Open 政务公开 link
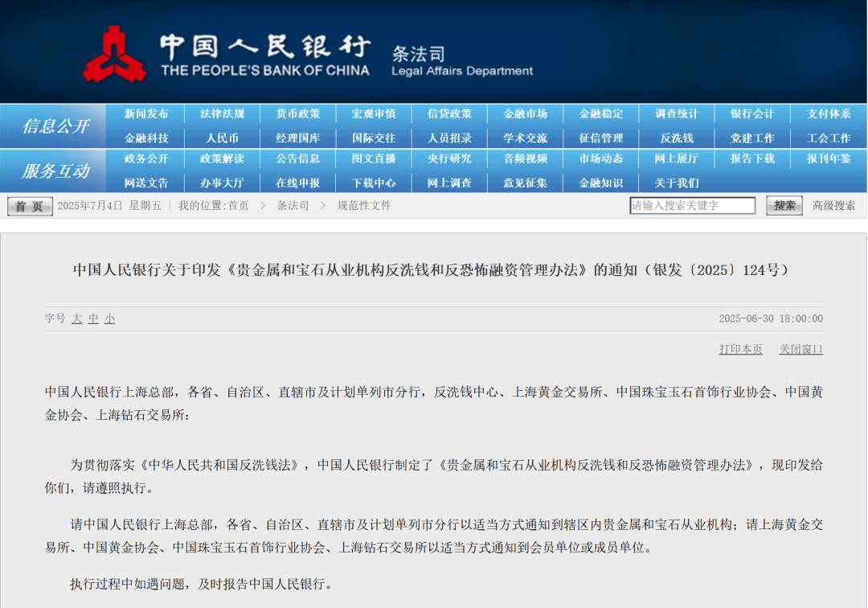This screenshot has height=608, width=868. (x=146, y=159)
